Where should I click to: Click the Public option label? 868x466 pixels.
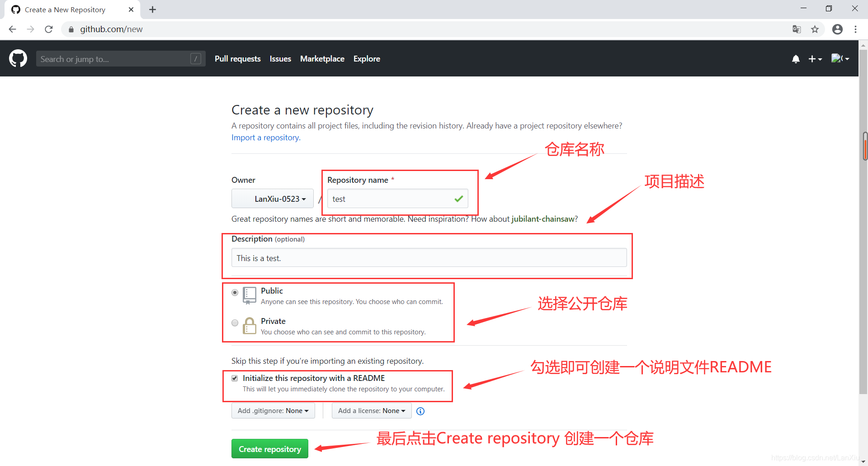pos(272,291)
